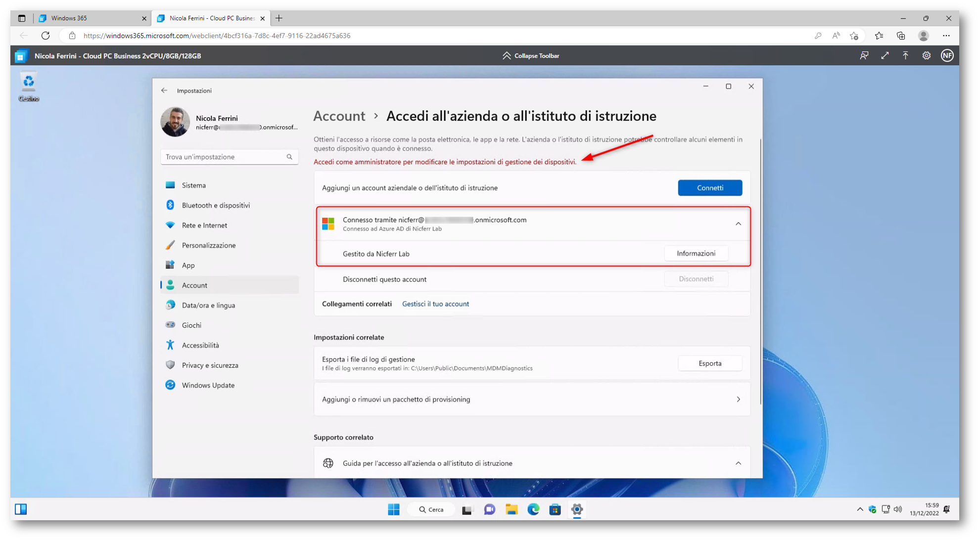Launch Microsoft Store from the taskbar
Screen dimensions: 980x541
pos(555,509)
